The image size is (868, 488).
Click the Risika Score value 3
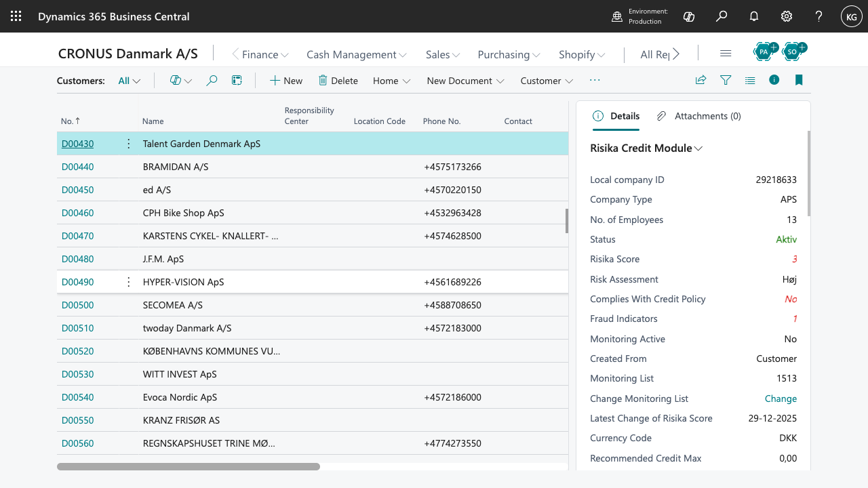tap(795, 259)
